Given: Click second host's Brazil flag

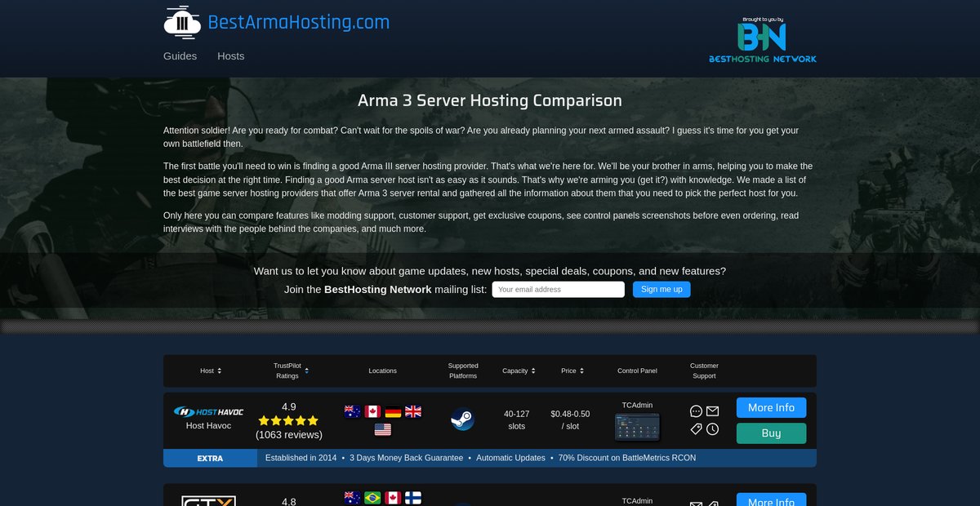Looking at the screenshot, I should click(x=372, y=498).
